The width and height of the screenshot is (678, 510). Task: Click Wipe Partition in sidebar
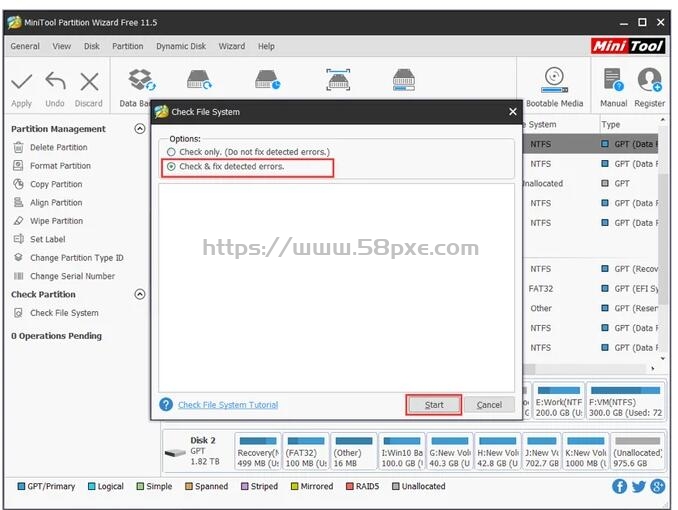pyautogui.click(x=56, y=221)
